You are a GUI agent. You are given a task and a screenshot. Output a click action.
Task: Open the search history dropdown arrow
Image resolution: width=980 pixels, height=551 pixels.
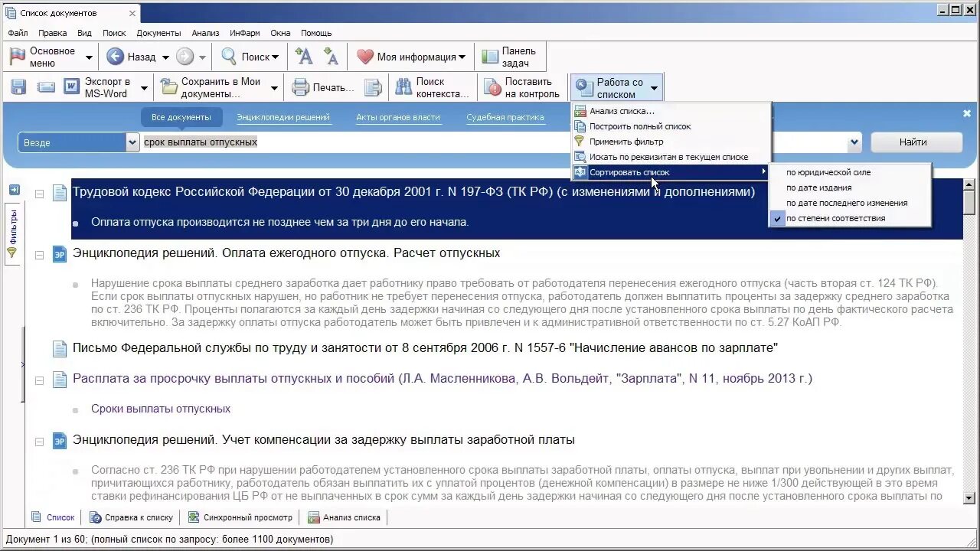pos(854,142)
